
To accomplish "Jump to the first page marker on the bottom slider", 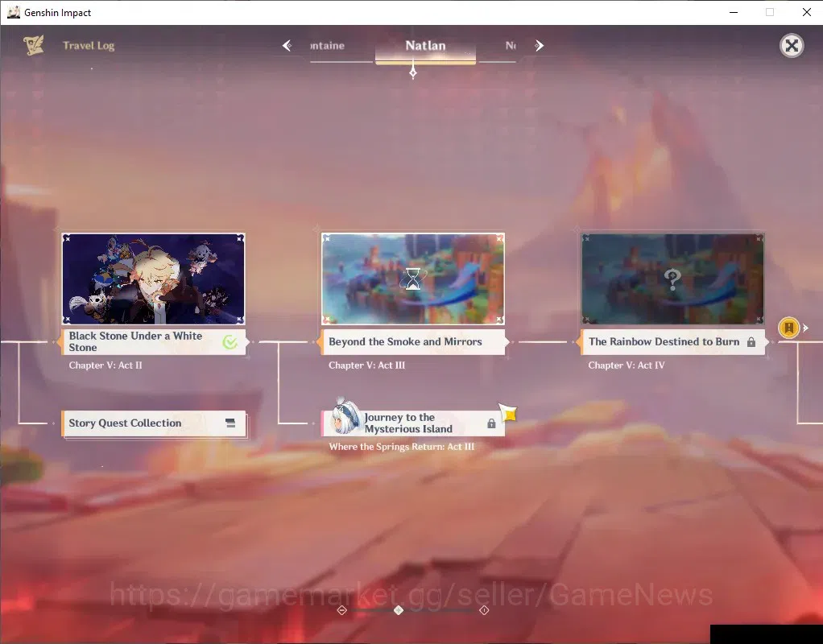I will (341, 610).
